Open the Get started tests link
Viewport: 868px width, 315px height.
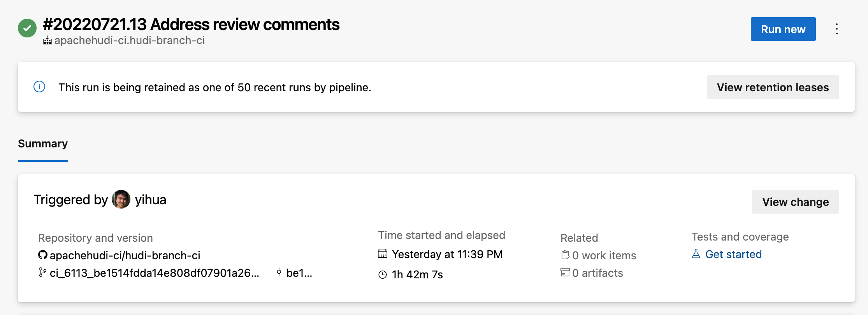click(733, 254)
